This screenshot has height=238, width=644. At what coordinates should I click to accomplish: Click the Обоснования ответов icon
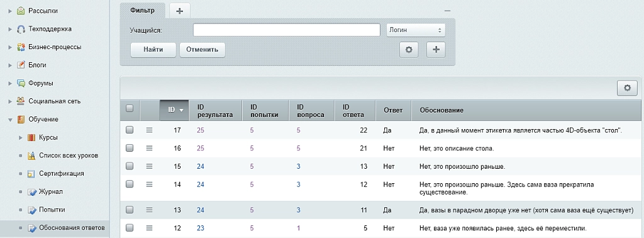click(31, 228)
